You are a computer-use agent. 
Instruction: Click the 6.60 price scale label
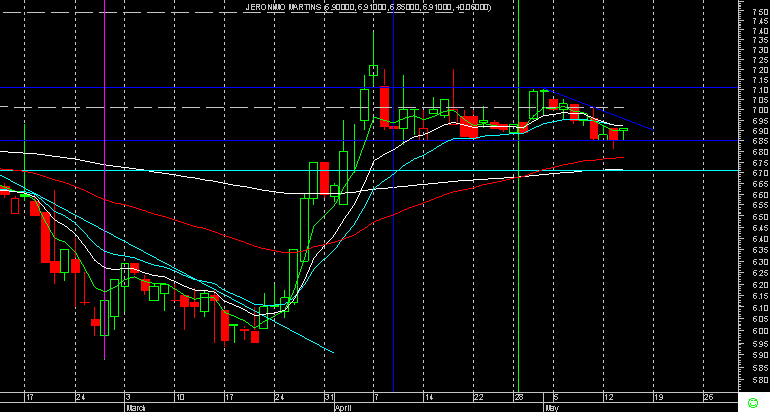(x=760, y=195)
